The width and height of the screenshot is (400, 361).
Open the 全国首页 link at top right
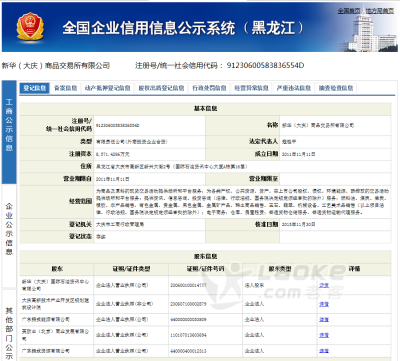tap(349, 11)
